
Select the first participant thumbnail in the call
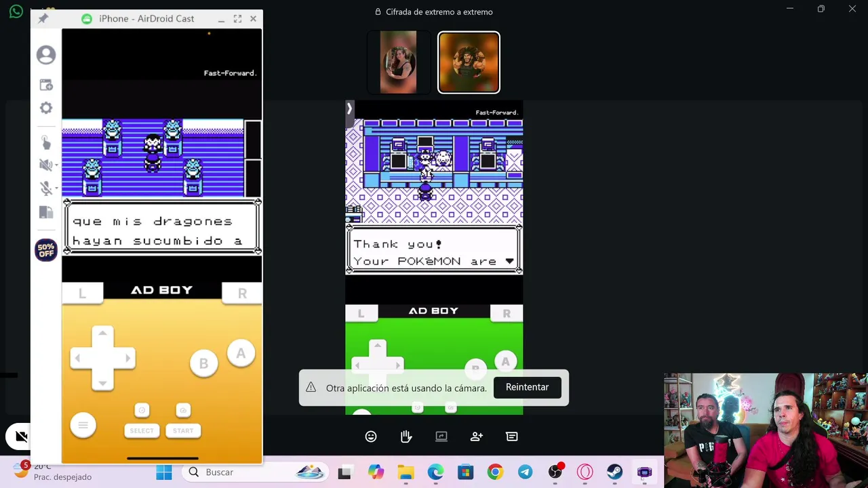pos(398,62)
